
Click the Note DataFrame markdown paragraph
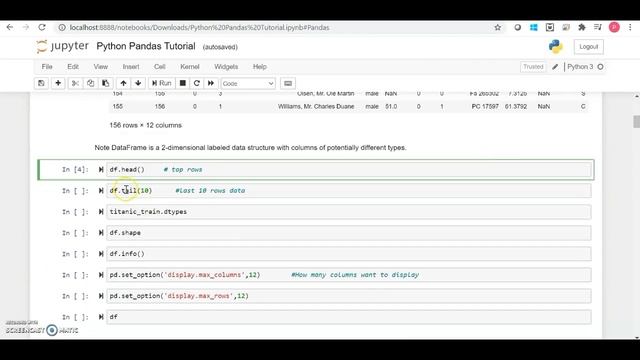point(250,147)
